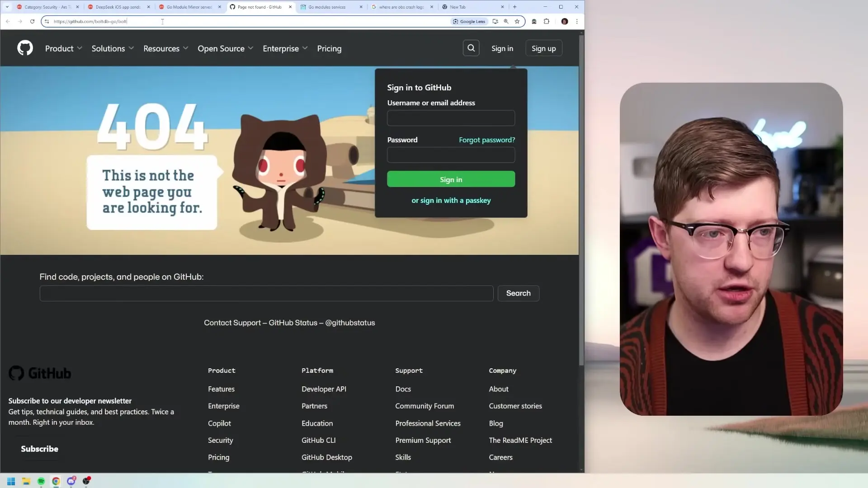Open the Windows Start button
Screen dimensions: 868x488
coord(11,481)
